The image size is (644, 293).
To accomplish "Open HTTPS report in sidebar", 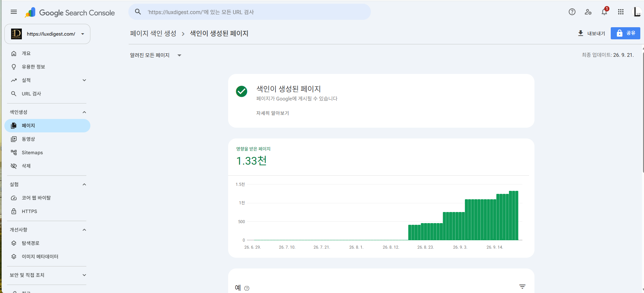I will click(47, 211).
